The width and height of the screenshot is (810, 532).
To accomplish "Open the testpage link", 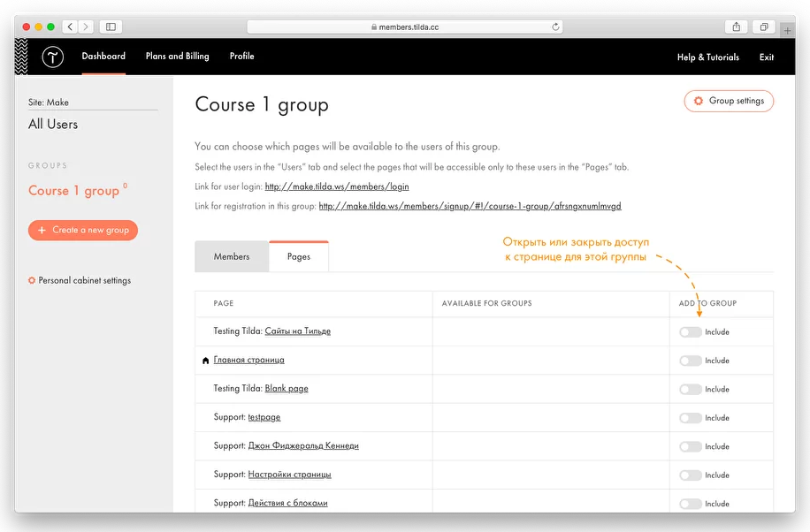I will pyautogui.click(x=264, y=417).
